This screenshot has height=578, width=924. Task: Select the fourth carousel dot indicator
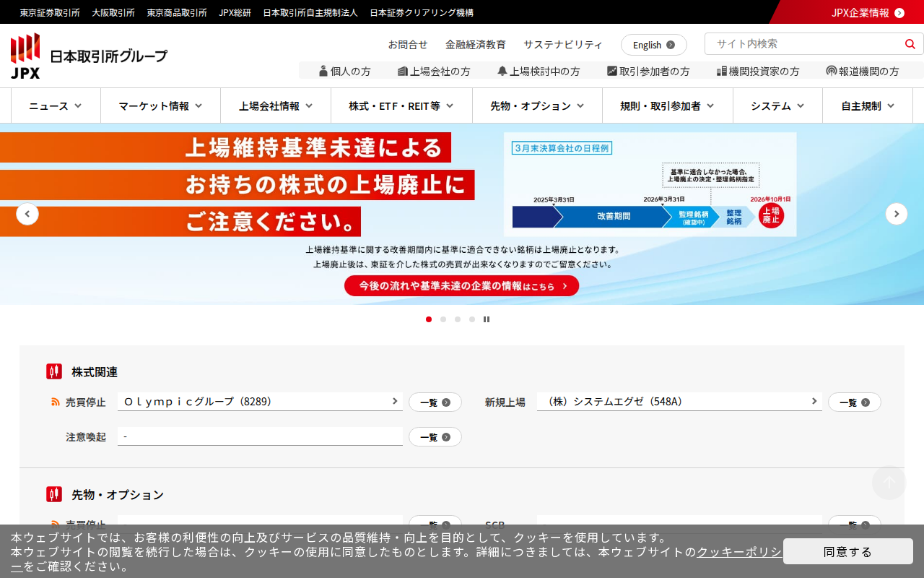point(472,319)
